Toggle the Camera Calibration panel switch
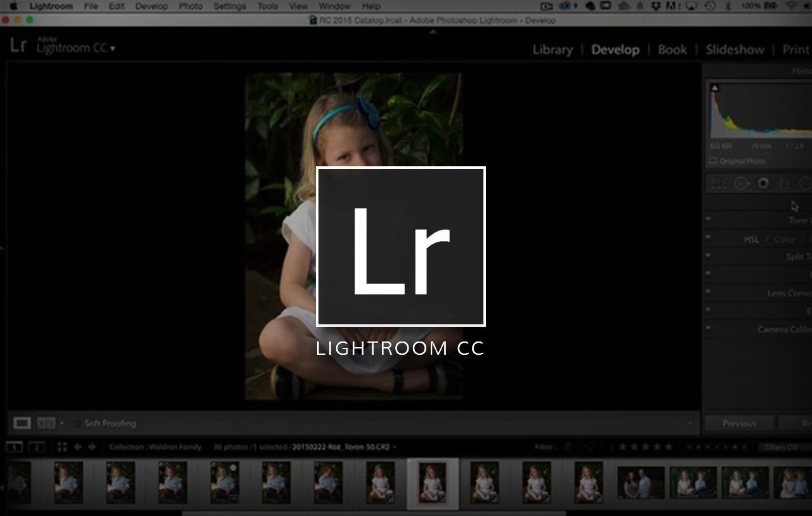812x516 pixels. click(x=708, y=327)
